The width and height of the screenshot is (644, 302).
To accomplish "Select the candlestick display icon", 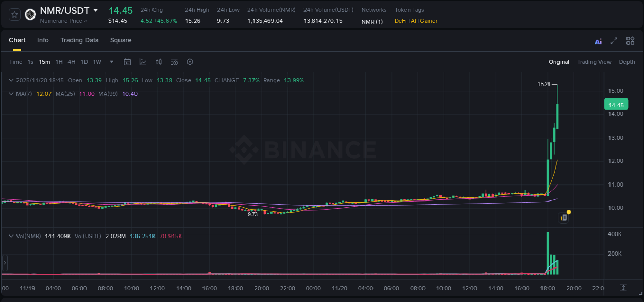I will (x=158, y=62).
